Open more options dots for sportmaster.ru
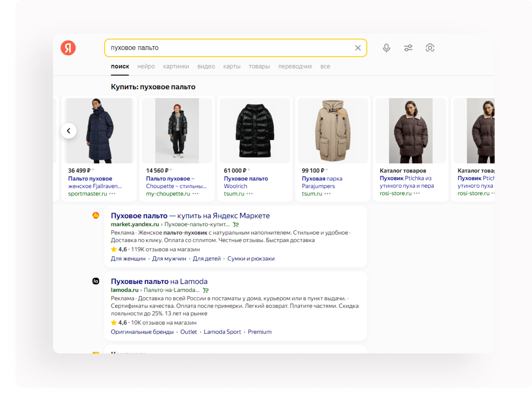Image resolution: width=532 pixels, height=401 pixels. [x=112, y=194]
